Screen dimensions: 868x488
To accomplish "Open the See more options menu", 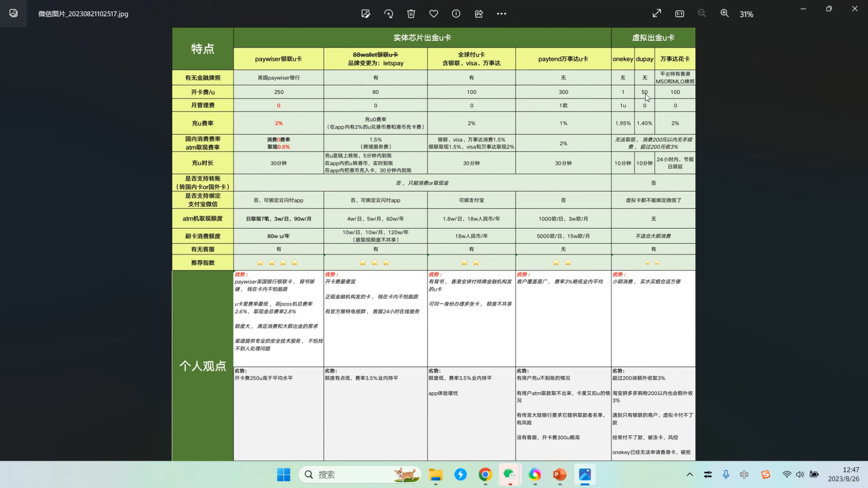I will 501,14.
